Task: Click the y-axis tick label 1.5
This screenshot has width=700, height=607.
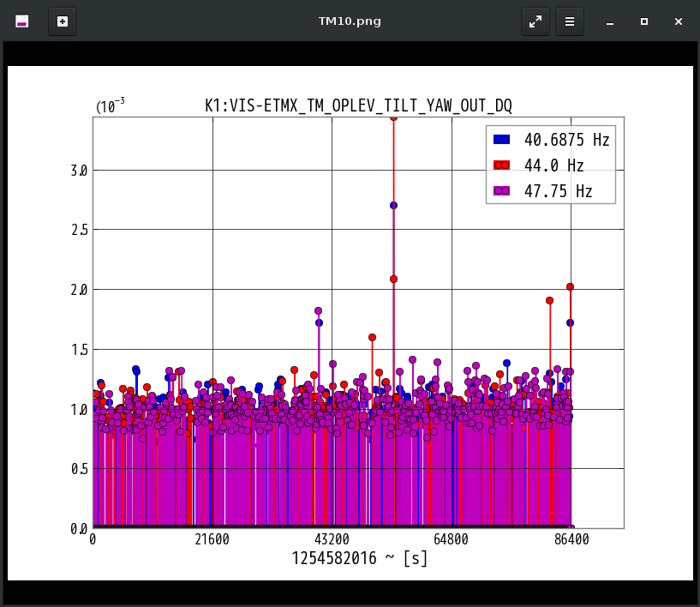Action: tap(79, 350)
